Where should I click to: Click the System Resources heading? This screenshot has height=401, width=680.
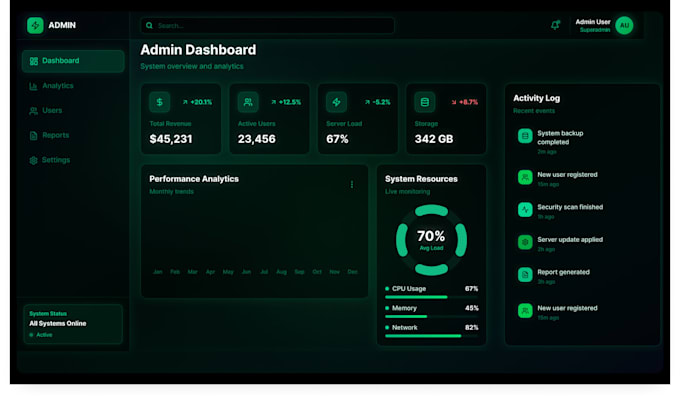point(421,179)
